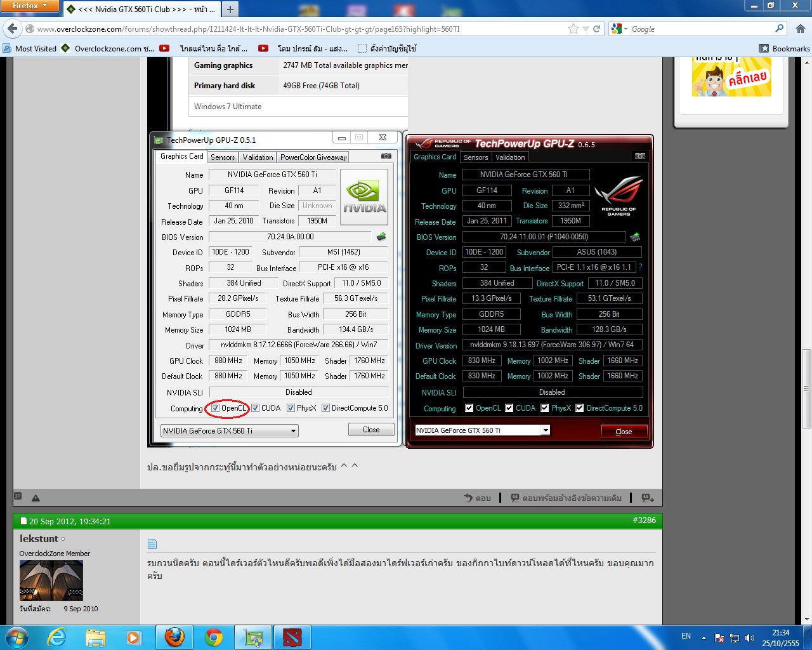The width and height of the screenshot is (812, 650).
Task: Open the lekstunt user profile name
Action: [39, 538]
